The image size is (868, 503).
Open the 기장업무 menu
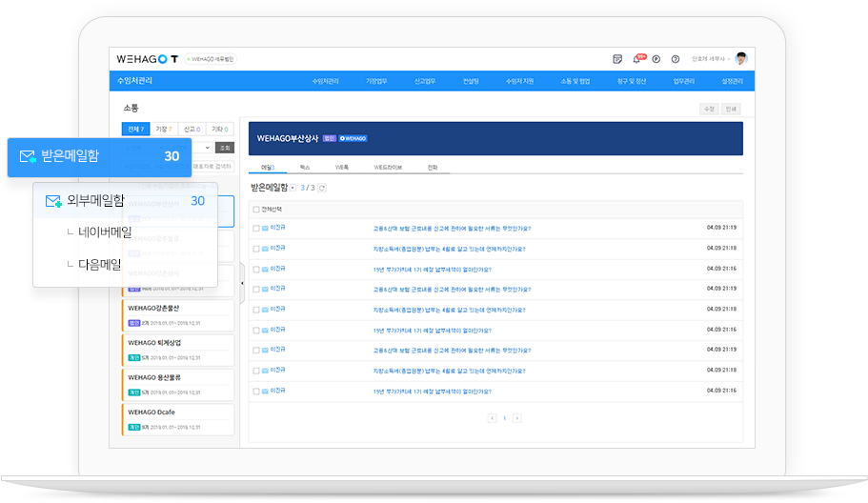click(375, 81)
